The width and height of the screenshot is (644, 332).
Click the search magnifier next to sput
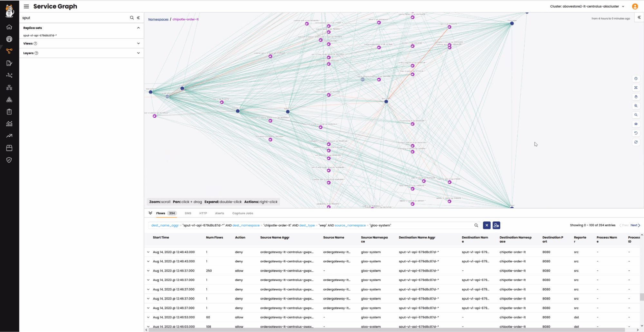tap(132, 18)
